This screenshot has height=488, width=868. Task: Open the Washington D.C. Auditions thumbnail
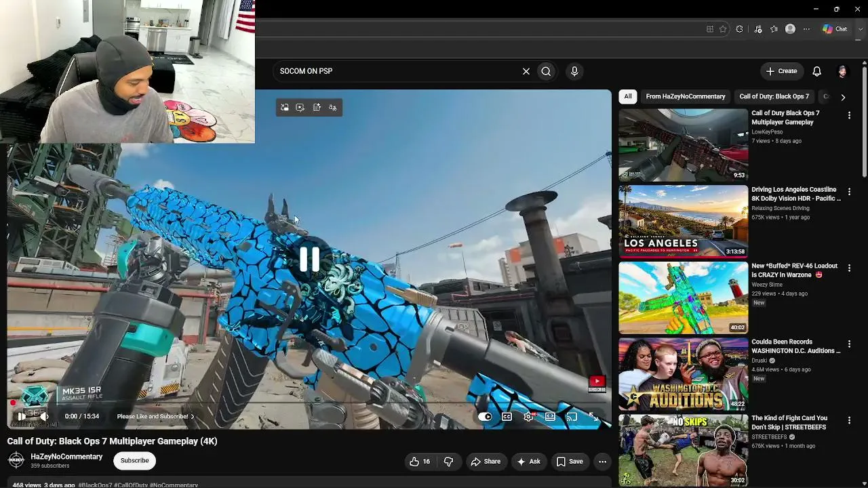click(x=683, y=374)
